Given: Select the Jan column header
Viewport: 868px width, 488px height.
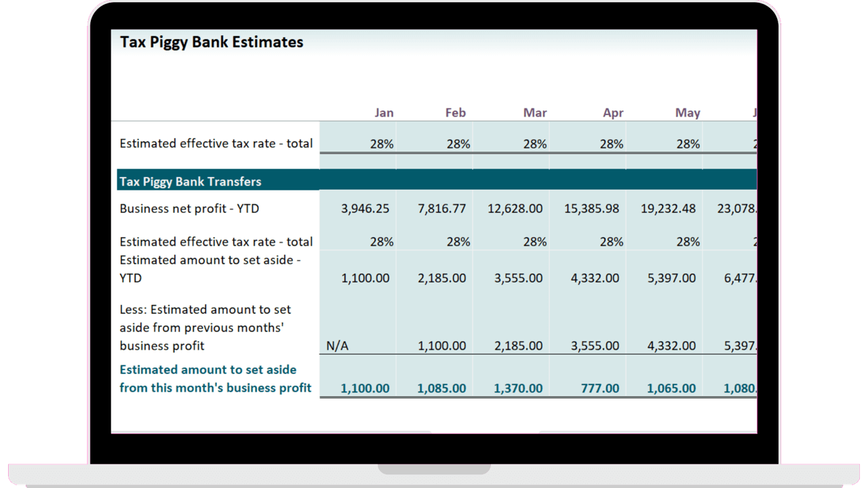Looking at the screenshot, I should 384,113.
